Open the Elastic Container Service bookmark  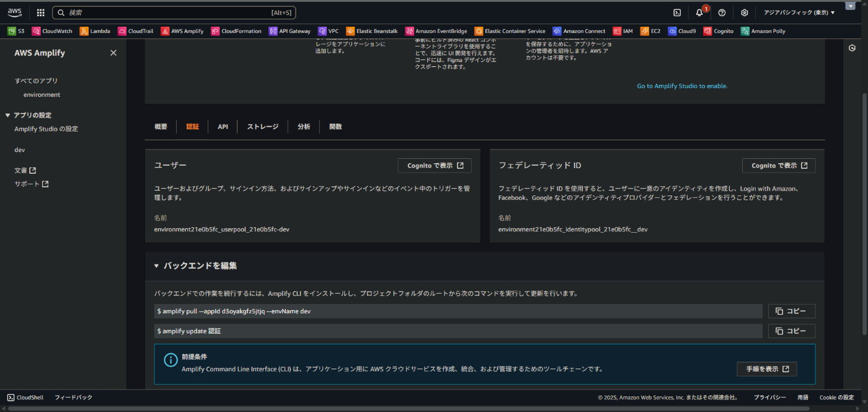click(510, 31)
